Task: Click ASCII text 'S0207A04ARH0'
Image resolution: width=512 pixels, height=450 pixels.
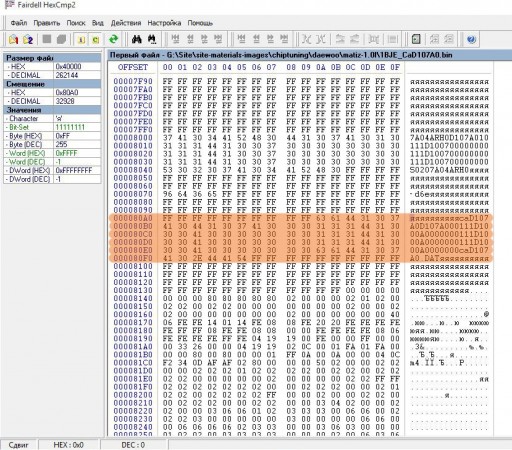Action: (439, 170)
